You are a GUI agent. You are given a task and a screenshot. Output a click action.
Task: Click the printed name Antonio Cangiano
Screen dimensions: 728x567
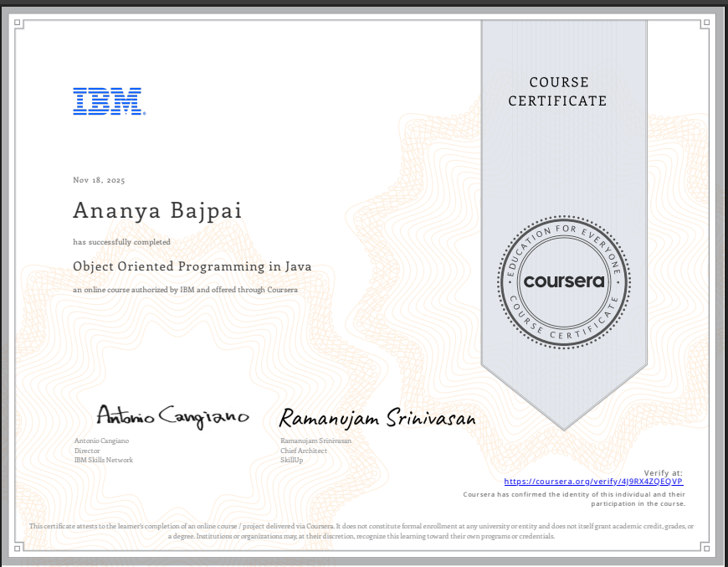coord(102,441)
